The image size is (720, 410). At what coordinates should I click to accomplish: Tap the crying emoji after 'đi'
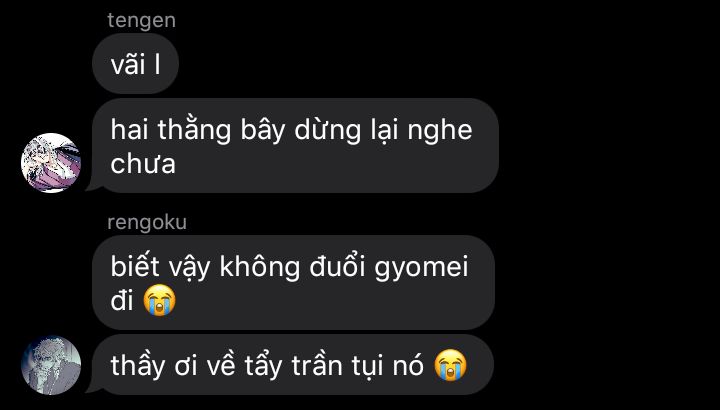[x=159, y=300]
